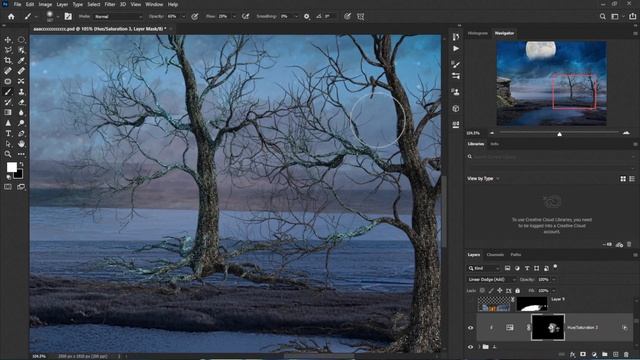Click the Navigator zoom slider handle
The height and width of the screenshot is (360, 640).
(x=560, y=133)
